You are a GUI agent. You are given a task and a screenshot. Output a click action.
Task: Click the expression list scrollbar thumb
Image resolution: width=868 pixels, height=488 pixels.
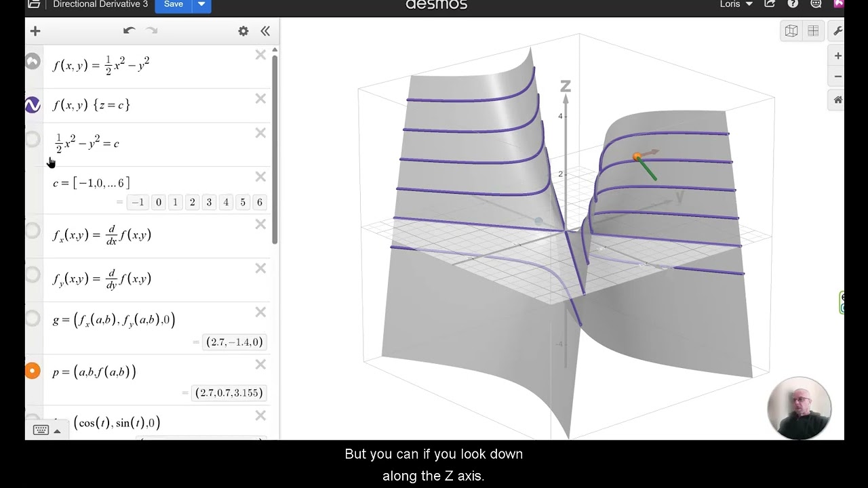[275, 149]
